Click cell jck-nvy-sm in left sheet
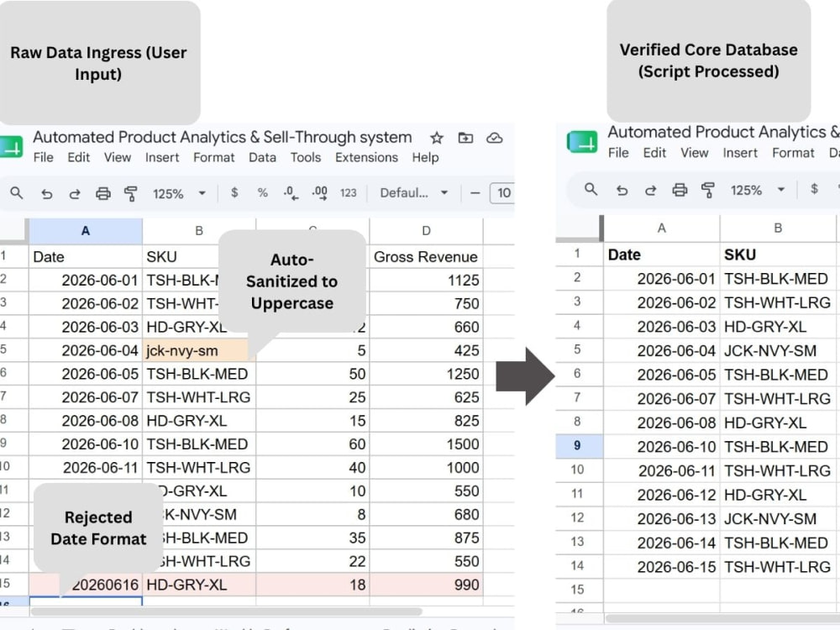Screen dimensions: 840x630 tap(199, 350)
